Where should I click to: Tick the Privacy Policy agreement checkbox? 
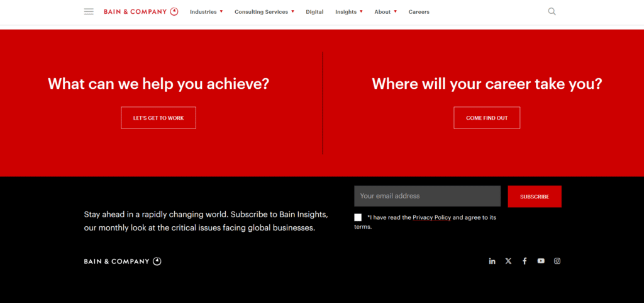coord(358,217)
